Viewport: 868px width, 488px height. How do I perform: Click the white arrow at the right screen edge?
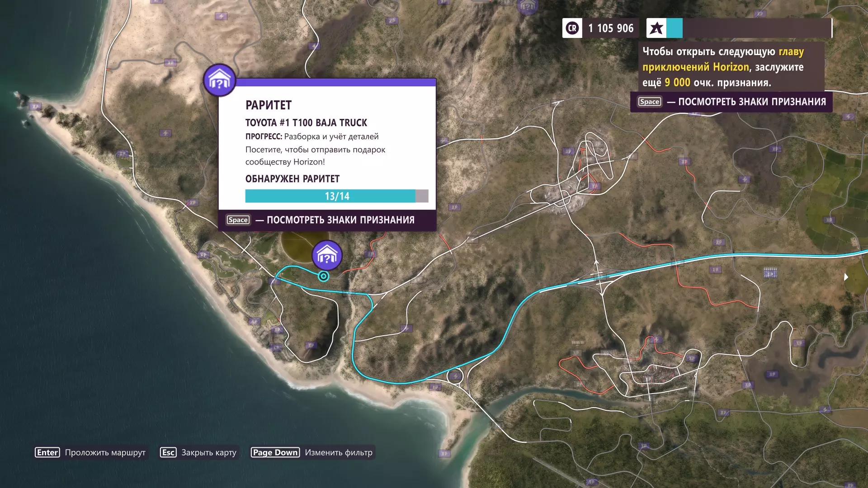tap(846, 277)
